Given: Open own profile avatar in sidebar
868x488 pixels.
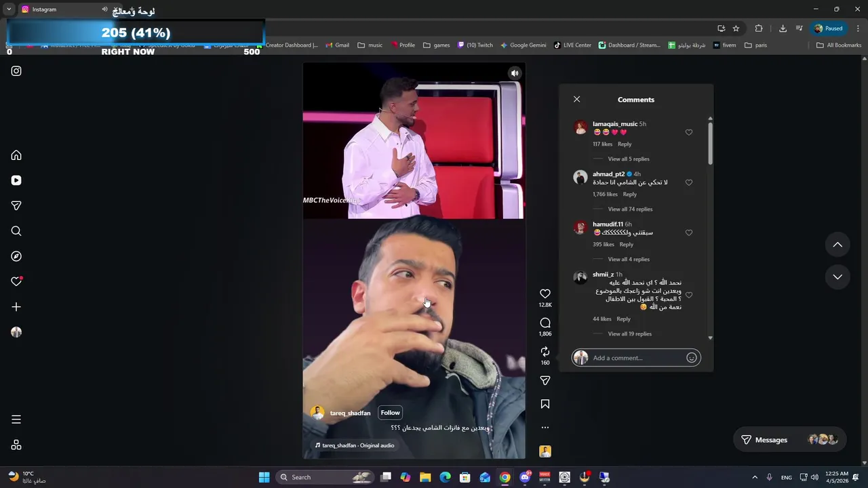Looking at the screenshot, I should coord(16,332).
